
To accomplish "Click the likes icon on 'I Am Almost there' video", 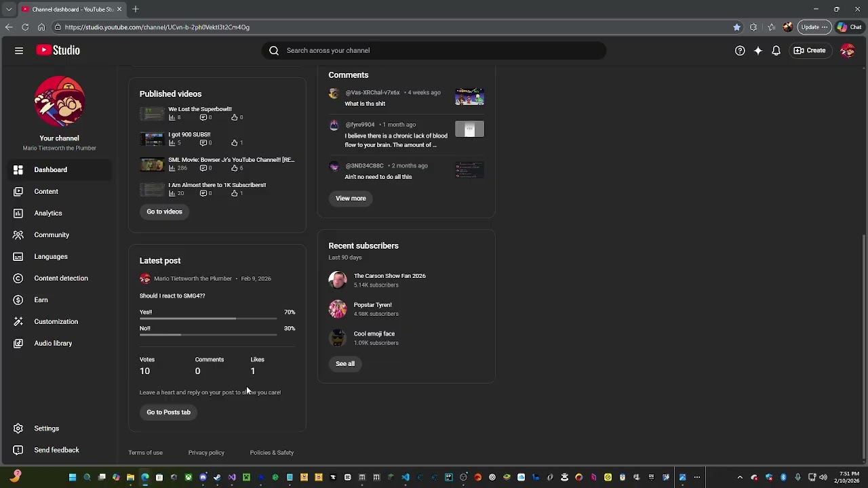I will (x=235, y=193).
